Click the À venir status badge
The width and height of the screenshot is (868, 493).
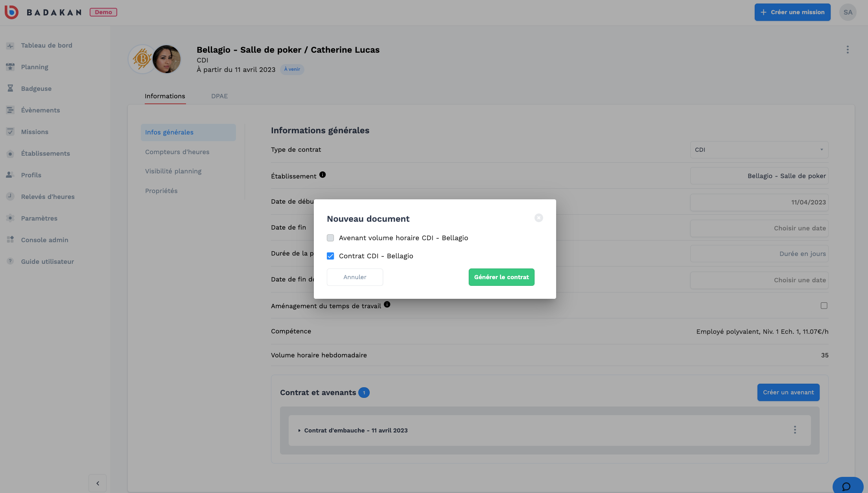[292, 70]
